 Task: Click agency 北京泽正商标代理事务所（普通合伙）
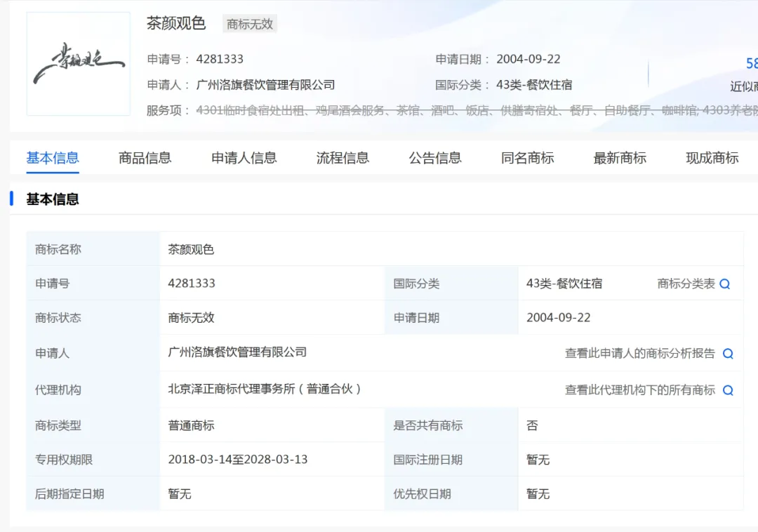tap(265, 389)
